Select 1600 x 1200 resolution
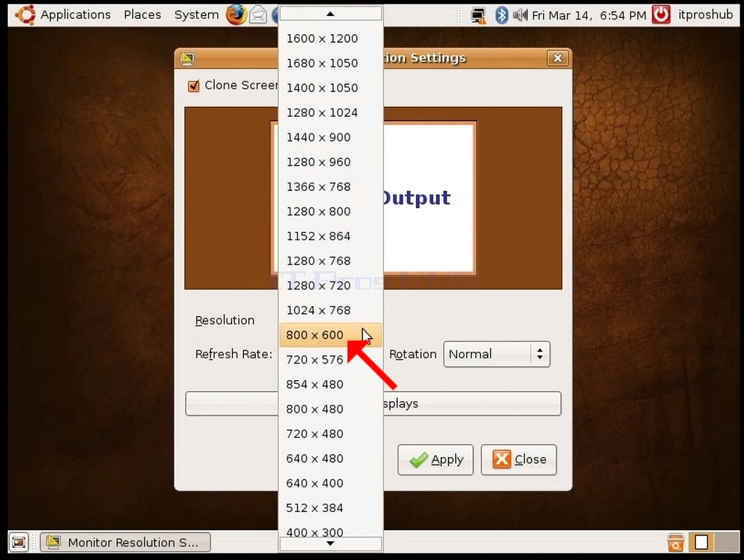The height and width of the screenshot is (560, 744). point(330,38)
